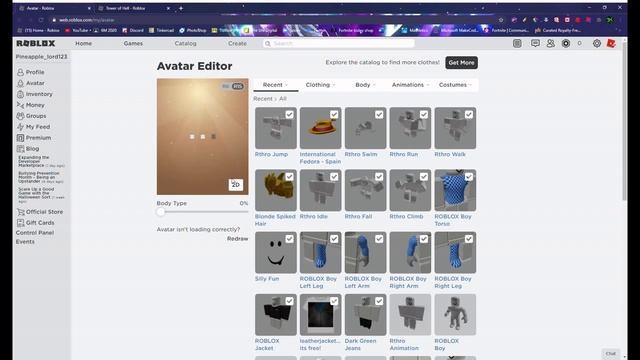Uncheck the International Fedora - Spain checkmark

[334, 115]
